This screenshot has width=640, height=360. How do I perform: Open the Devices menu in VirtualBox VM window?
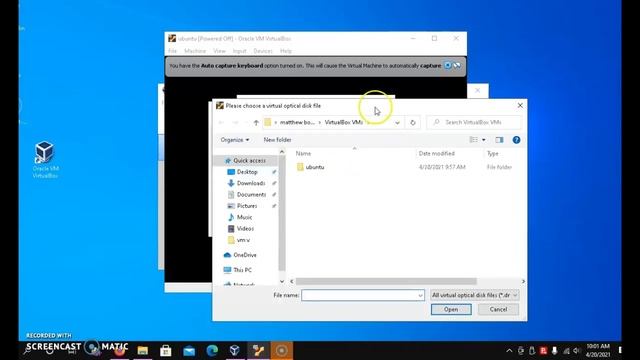263,51
